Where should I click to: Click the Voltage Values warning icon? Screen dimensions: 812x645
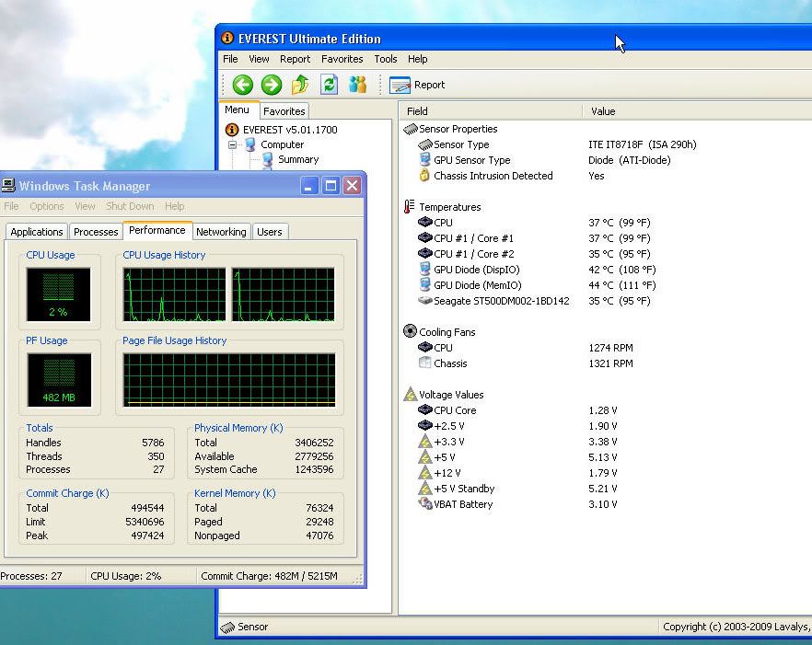411,394
